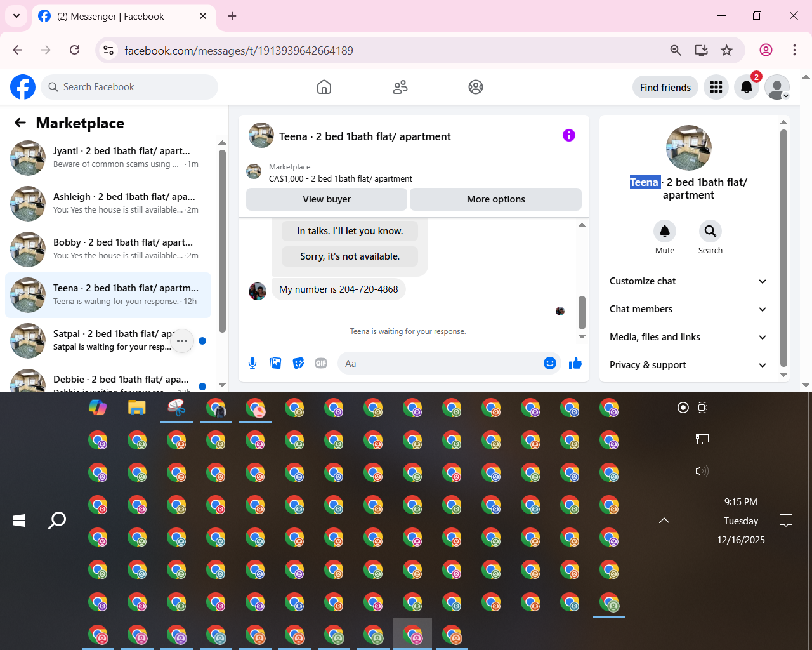Open the Windows Start menu
The height and width of the screenshot is (650, 812).
tap(19, 521)
